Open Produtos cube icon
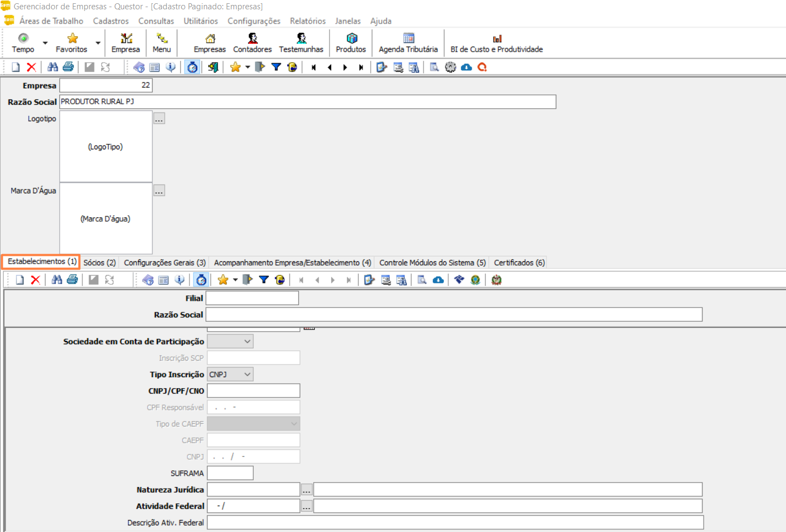 click(x=351, y=43)
